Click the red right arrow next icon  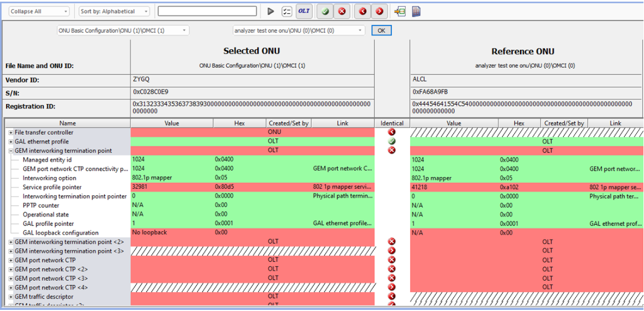coord(379,11)
